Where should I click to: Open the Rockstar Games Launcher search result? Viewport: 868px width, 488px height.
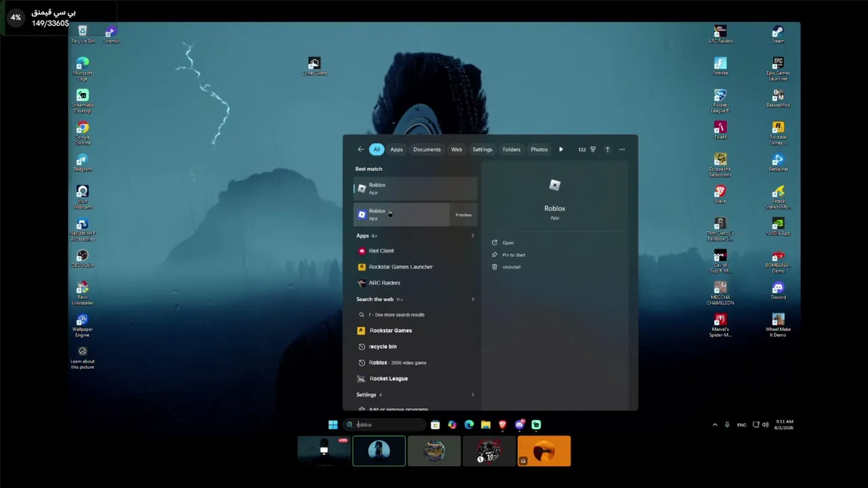point(415,267)
